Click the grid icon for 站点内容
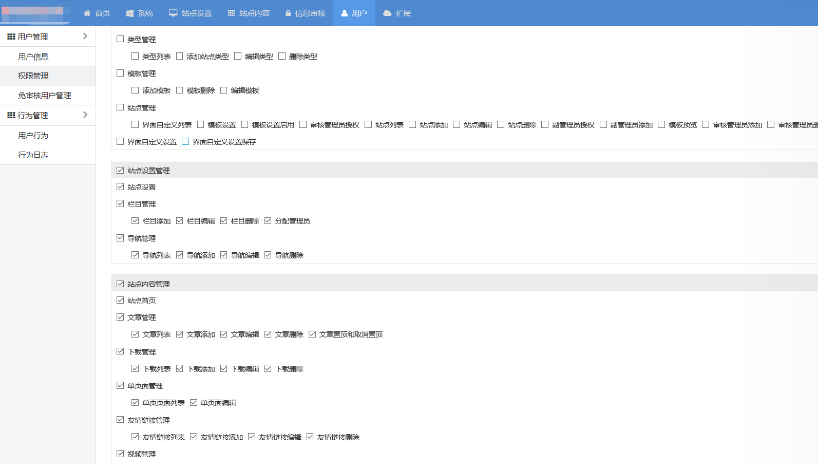Viewport: 818px width, 464px height. (233, 14)
